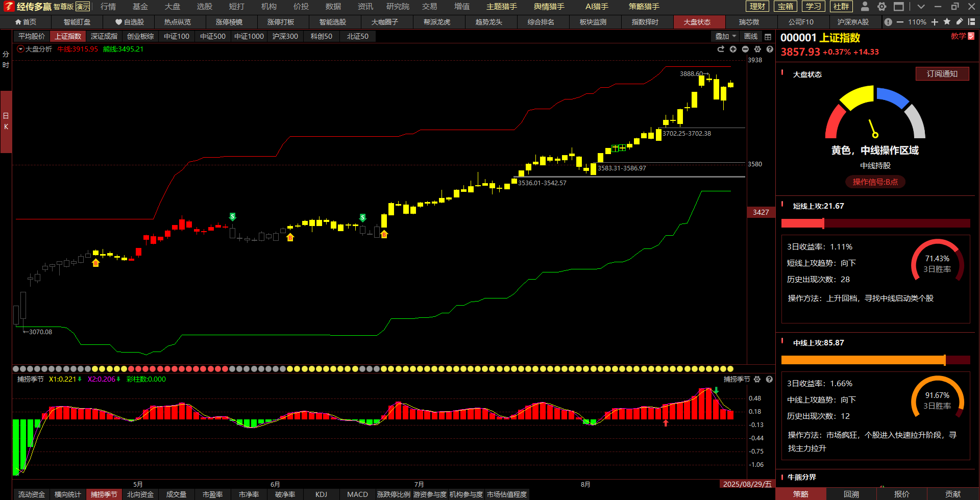Screen dimensions: 980x500
Task: Click the 订阅通知 button
Action: (x=942, y=73)
